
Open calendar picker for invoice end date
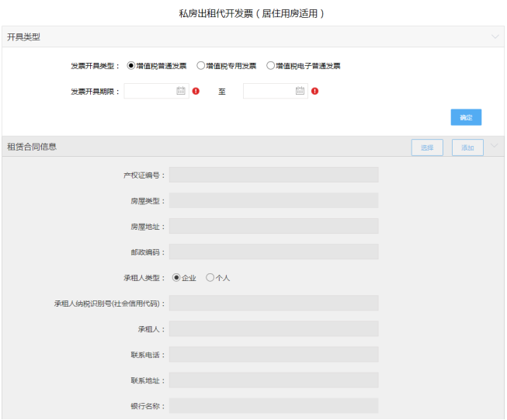pos(300,91)
